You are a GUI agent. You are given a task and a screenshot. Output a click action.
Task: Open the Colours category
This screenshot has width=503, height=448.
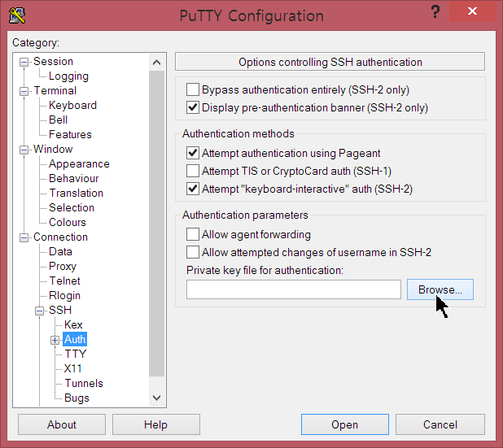tap(68, 223)
